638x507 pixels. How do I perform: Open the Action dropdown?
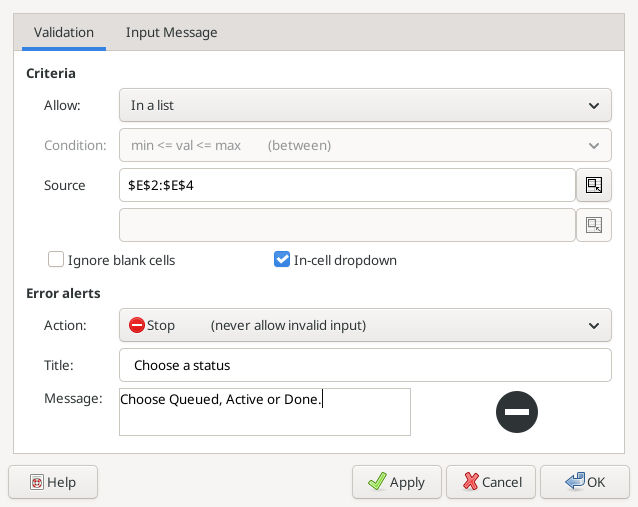[x=365, y=325]
